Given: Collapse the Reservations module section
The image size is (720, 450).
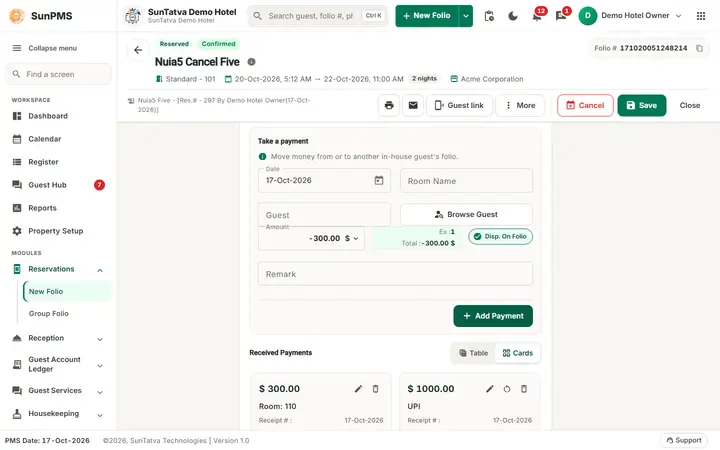Looking at the screenshot, I should point(100,270).
